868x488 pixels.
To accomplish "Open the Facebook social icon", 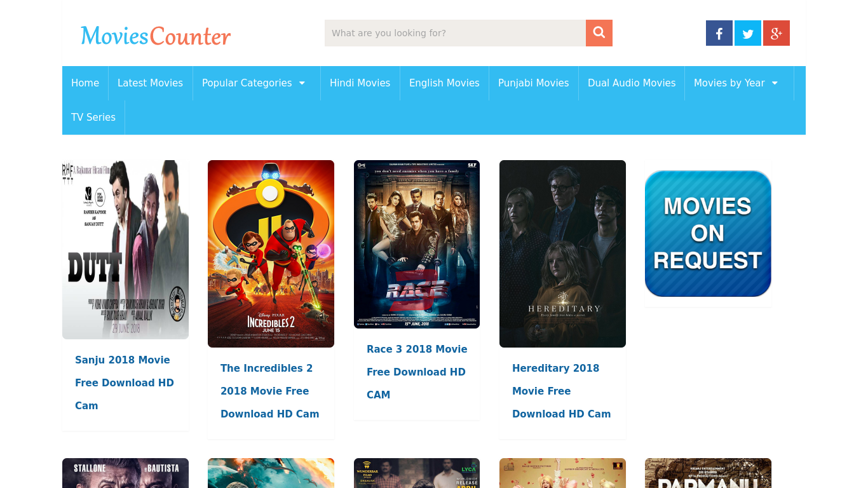I will (719, 33).
